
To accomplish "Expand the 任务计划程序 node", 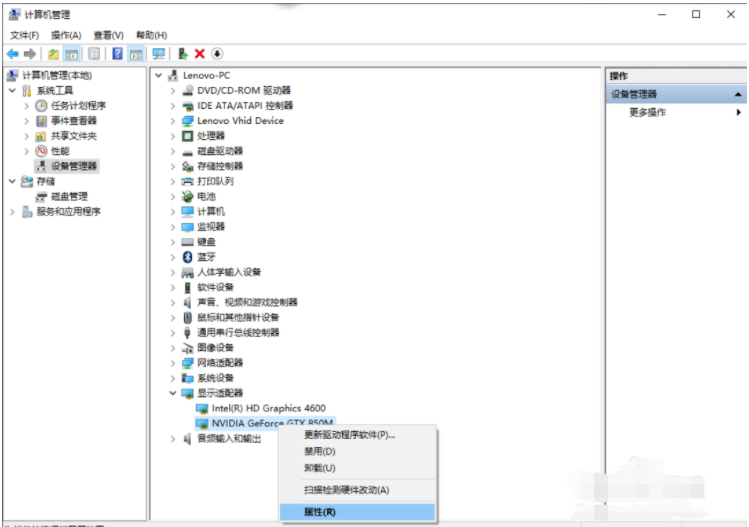I will click(27, 106).
